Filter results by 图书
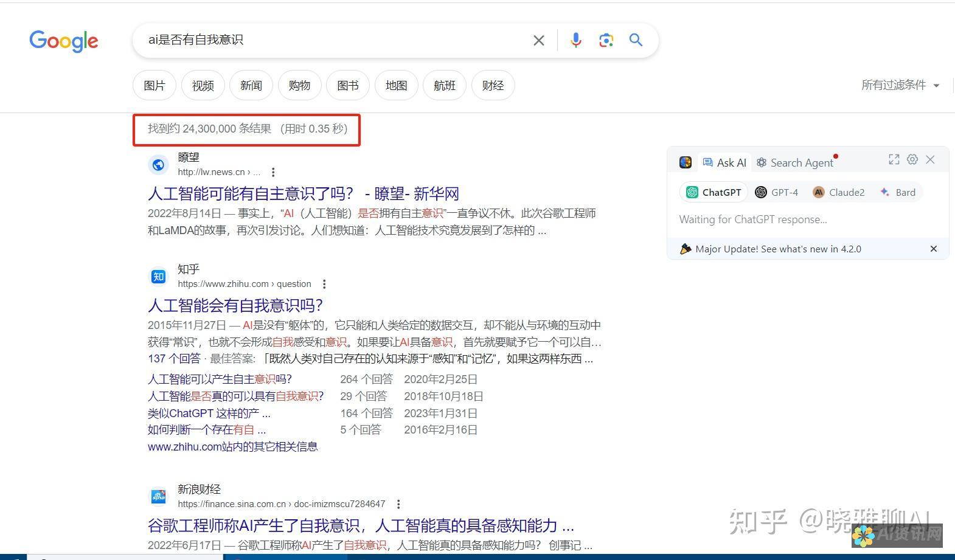Image resolution: width=955 pixels, height=560 pixels. pos(348,86)
